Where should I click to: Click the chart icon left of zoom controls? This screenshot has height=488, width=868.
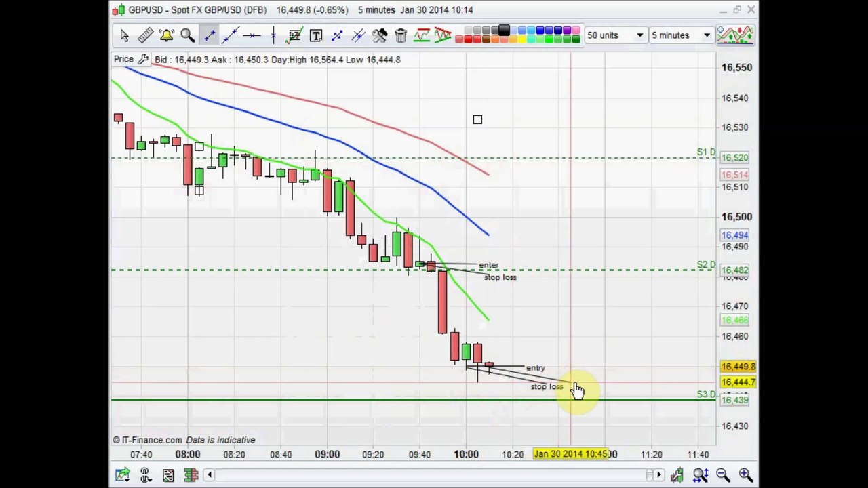click(677, 475)
